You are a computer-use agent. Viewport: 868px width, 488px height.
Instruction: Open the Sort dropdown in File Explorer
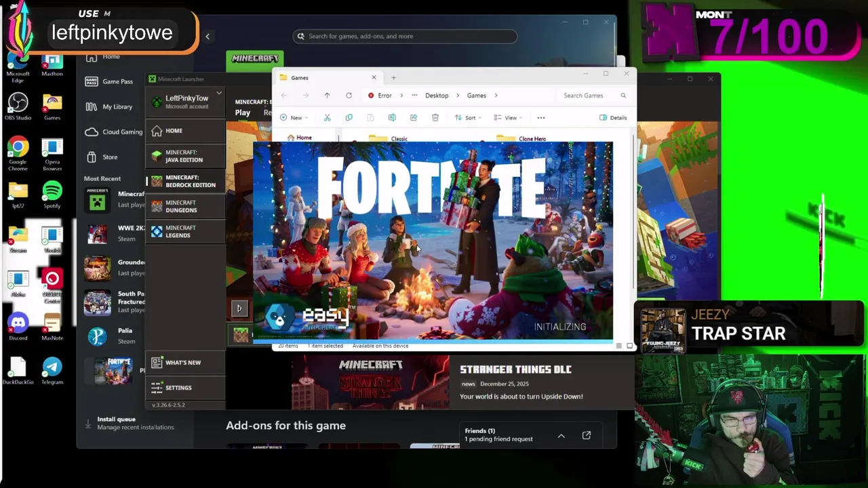pyautogui.click(x=467, y=117)
